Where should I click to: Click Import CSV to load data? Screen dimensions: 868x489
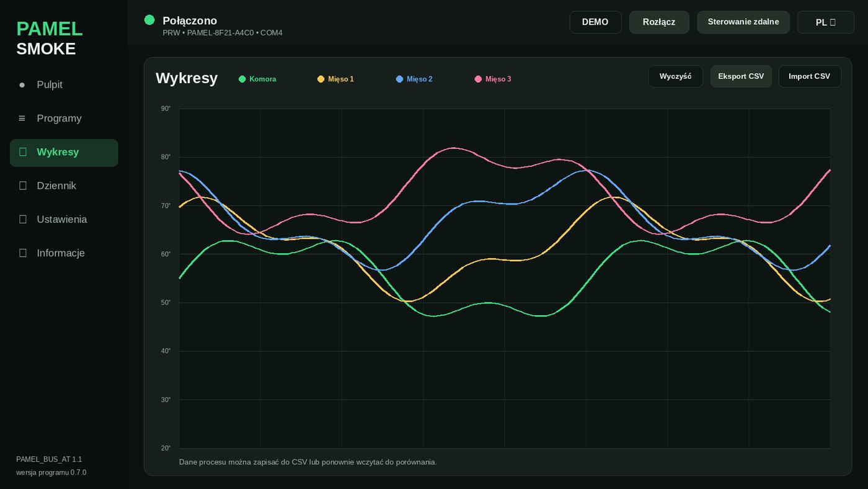point(810,76)
